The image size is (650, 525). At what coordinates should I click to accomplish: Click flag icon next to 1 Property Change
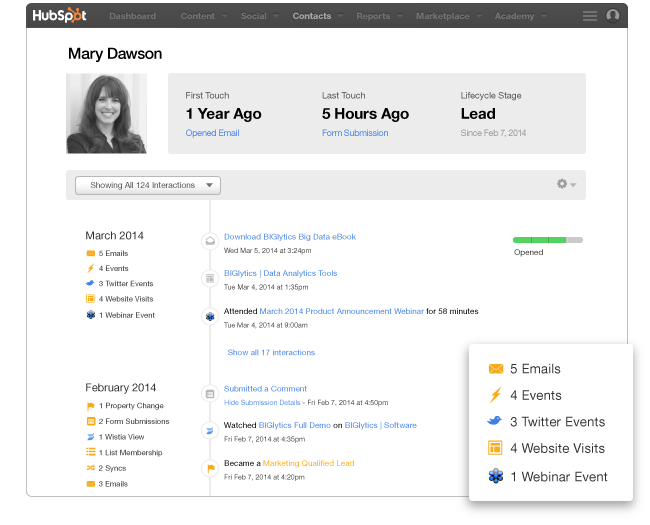(91, 406)
